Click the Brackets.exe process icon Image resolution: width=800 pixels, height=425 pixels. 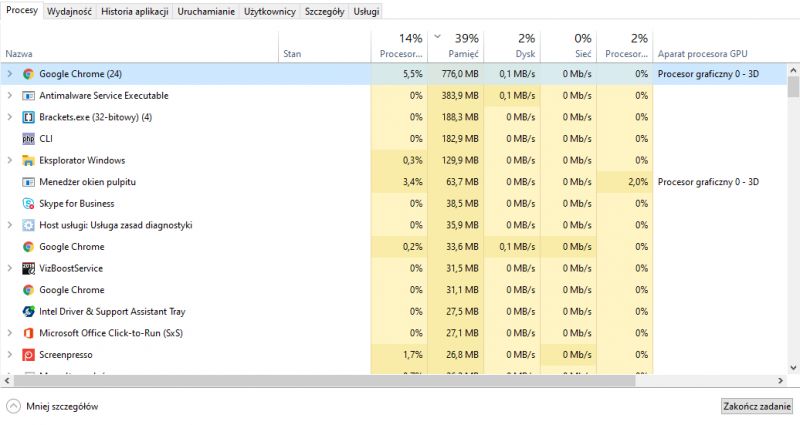click(x=28, y=117)
